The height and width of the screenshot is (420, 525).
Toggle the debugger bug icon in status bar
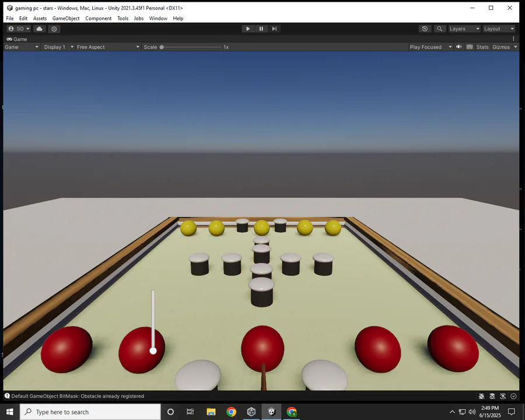(481, 396)
